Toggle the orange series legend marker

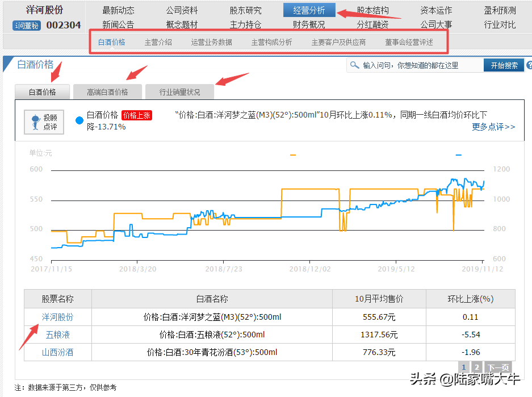(293, 155)
